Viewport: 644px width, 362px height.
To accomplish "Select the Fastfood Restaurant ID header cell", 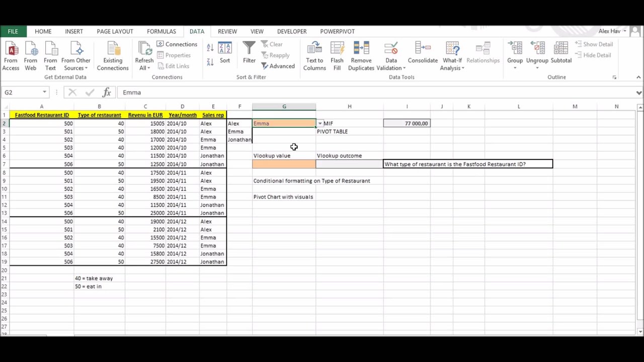I will pyautogui.click(x=42, y=115).
